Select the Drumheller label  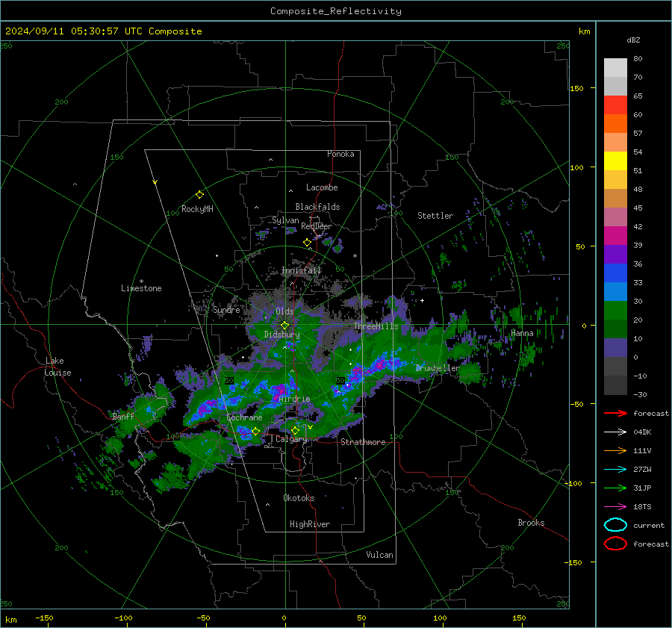[x=438, y=368]
